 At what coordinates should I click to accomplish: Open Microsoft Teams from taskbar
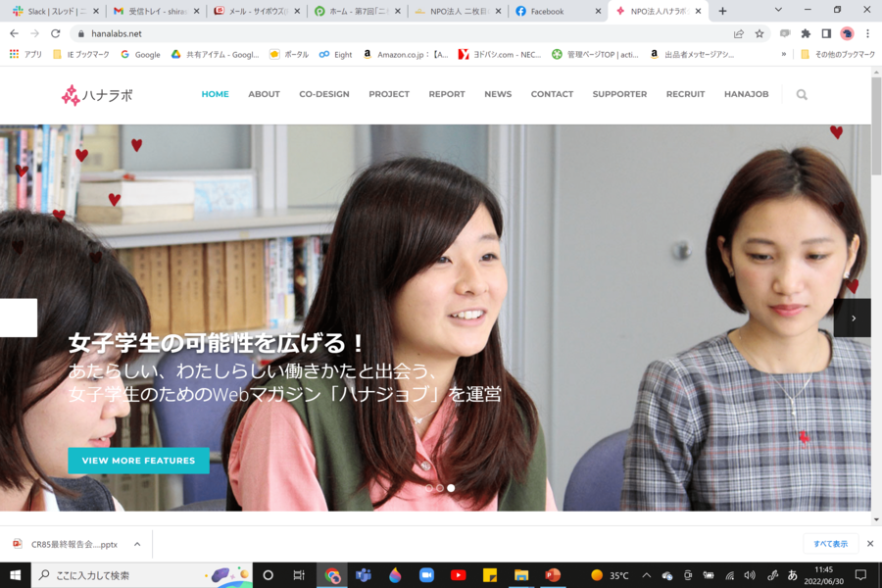pyautogui.click(x=364, y=575)
